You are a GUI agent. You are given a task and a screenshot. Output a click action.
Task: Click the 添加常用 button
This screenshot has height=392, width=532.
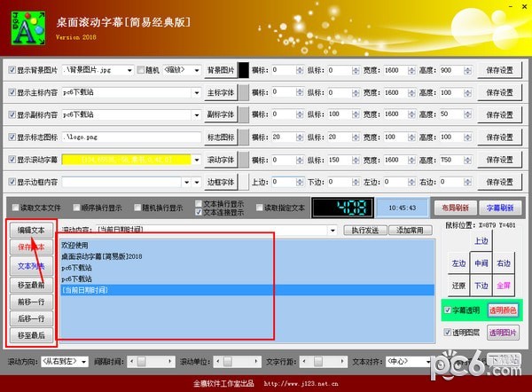click(410, 231)
